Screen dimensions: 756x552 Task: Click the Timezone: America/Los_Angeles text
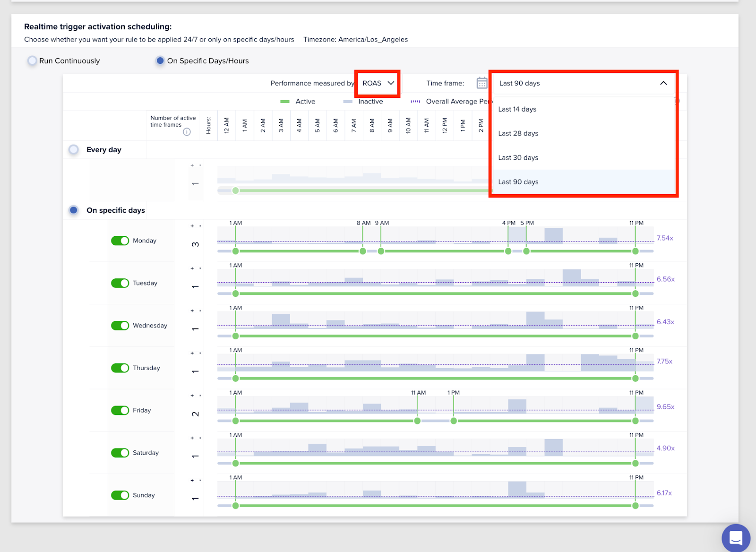click(356, 40)
